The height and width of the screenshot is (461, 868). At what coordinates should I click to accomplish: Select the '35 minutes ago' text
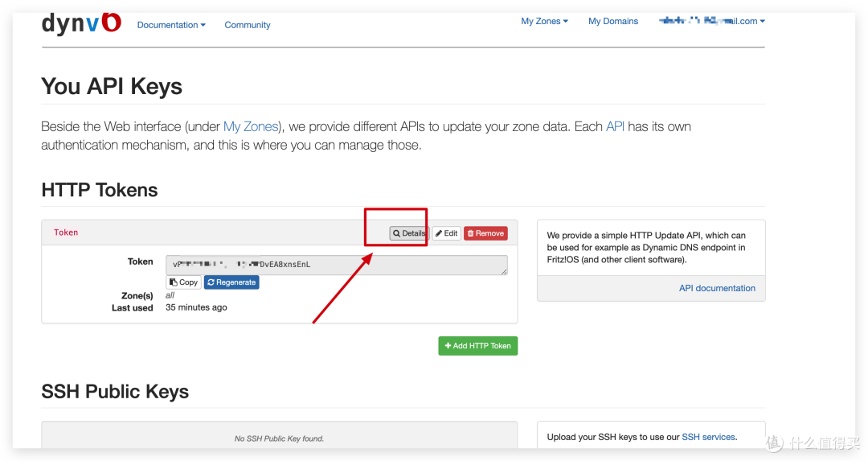click(196, 307)
